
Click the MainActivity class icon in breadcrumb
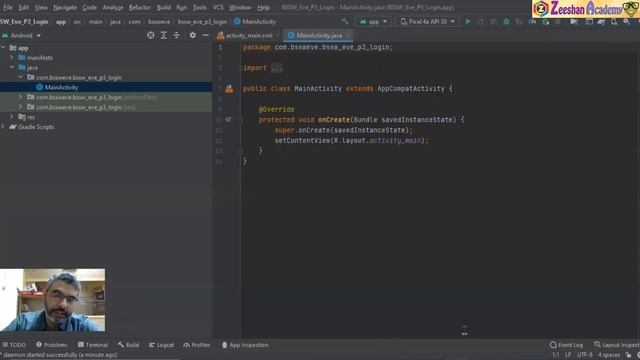[x=237, y=21]
